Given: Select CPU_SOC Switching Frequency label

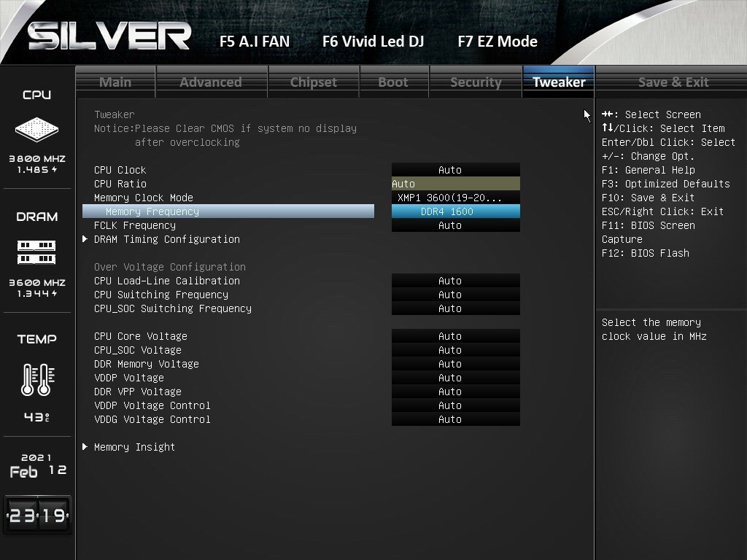Looking at the screenshot, I should (x=172, y=308).
